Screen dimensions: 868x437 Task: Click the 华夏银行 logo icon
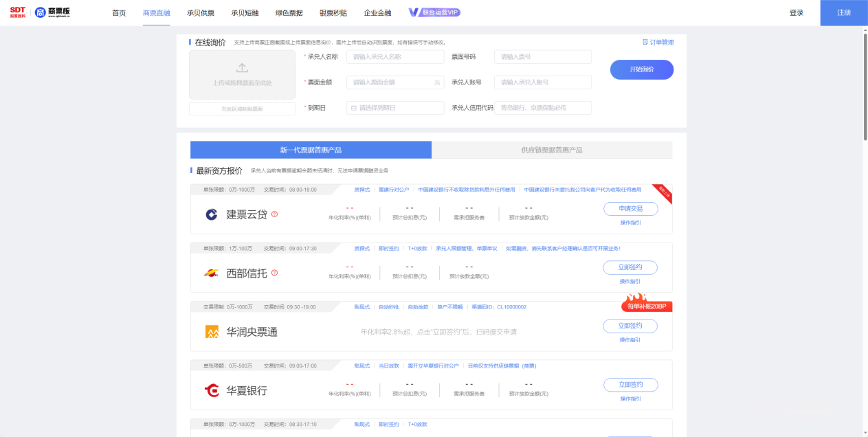tap(212, 390)
